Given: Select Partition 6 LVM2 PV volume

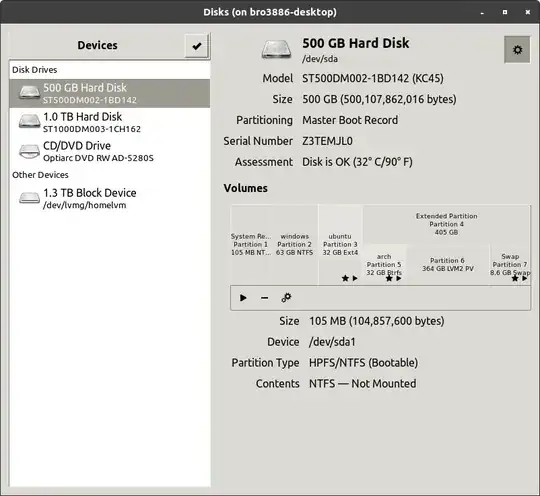Looking at the screenshot, I should [448, 265].
